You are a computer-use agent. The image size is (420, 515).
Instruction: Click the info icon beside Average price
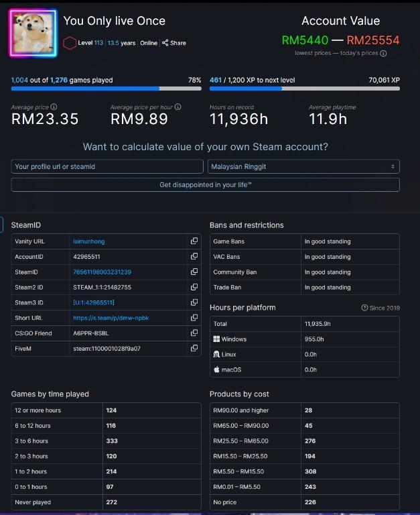tap(54, 107)
